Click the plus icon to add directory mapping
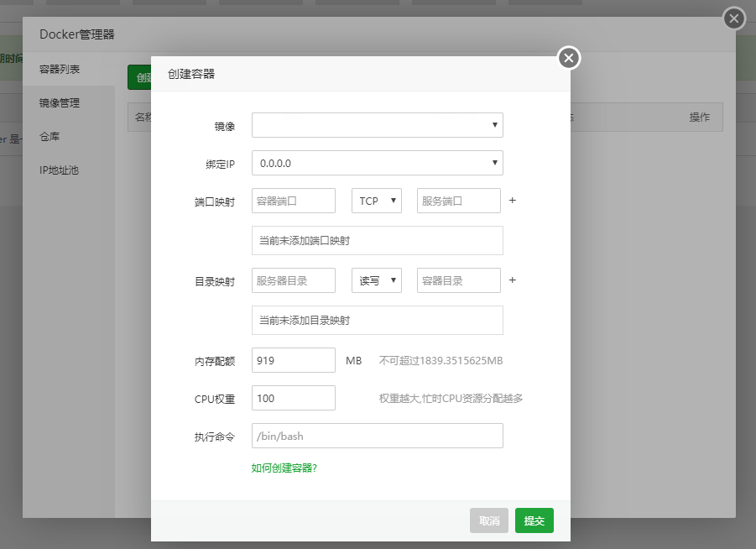Viewport: 756px width, 549px height. 513,280
